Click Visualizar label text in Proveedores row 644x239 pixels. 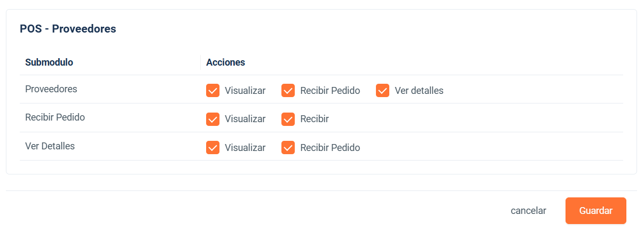[x=245, y=91]
